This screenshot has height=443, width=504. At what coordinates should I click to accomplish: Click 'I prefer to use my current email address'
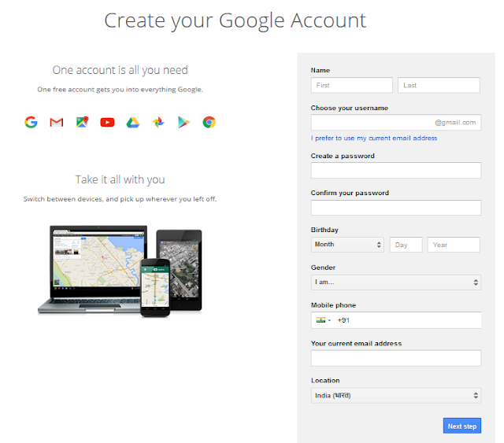point(374,138)
